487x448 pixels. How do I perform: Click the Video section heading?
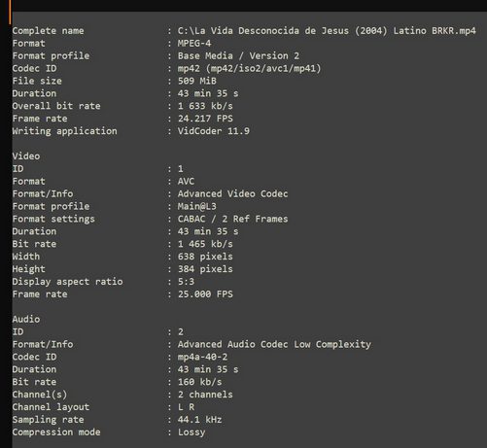click(x=26, y=156)
